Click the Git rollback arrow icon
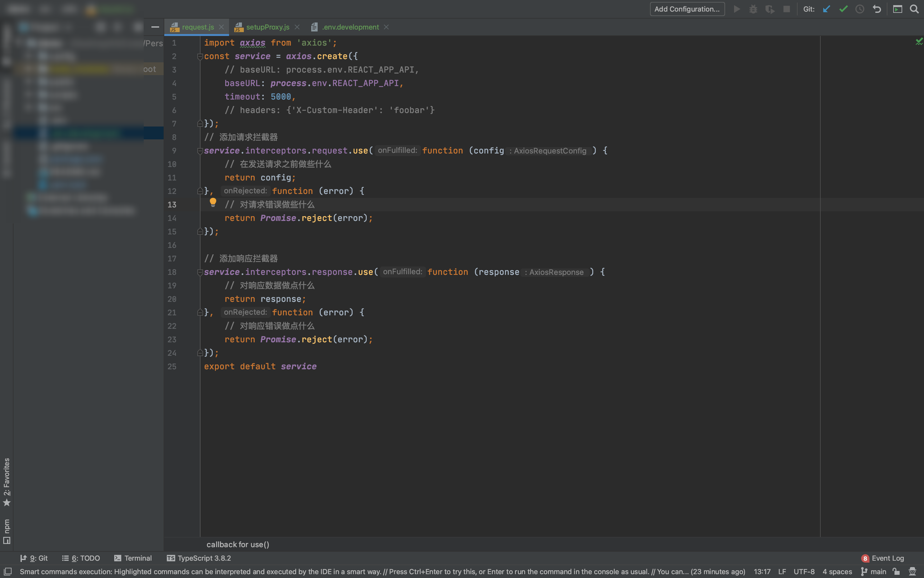Screen dimensions: 924x578 (x=877, y=9)
